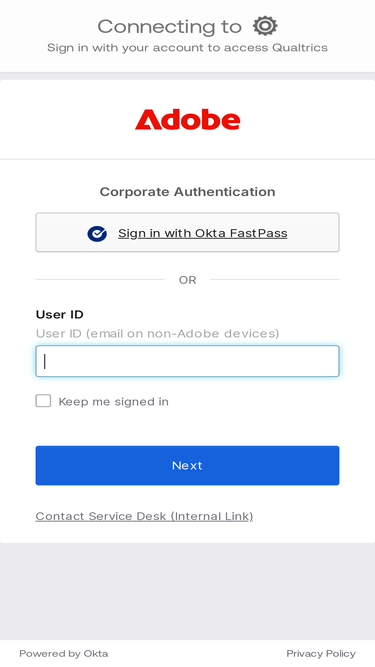This screenshot has width=375, height=667.
Task: Click the OR divider text
Action: click(188, 280)
